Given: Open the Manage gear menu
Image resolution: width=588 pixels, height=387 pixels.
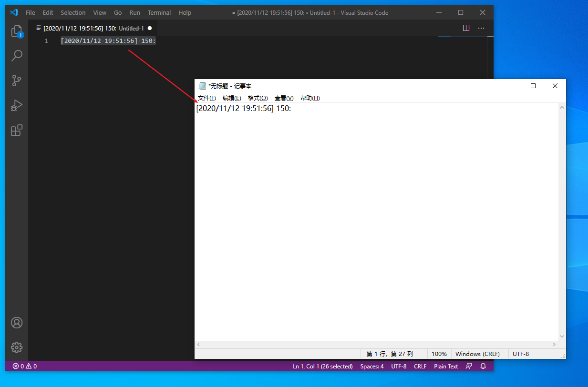Looking at the screenshot, I should tap(17, 347).
